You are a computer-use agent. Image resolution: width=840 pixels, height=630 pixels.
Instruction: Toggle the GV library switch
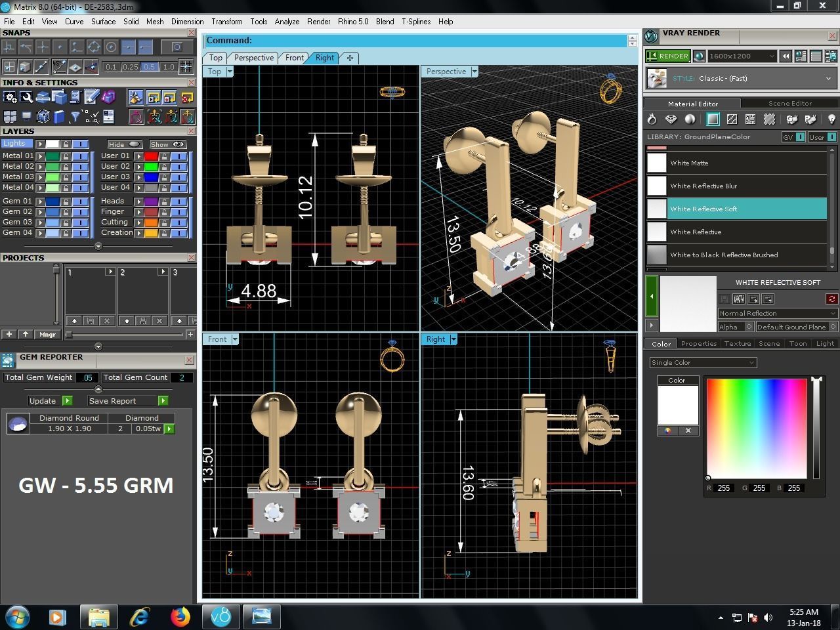[x=793, y=137]
